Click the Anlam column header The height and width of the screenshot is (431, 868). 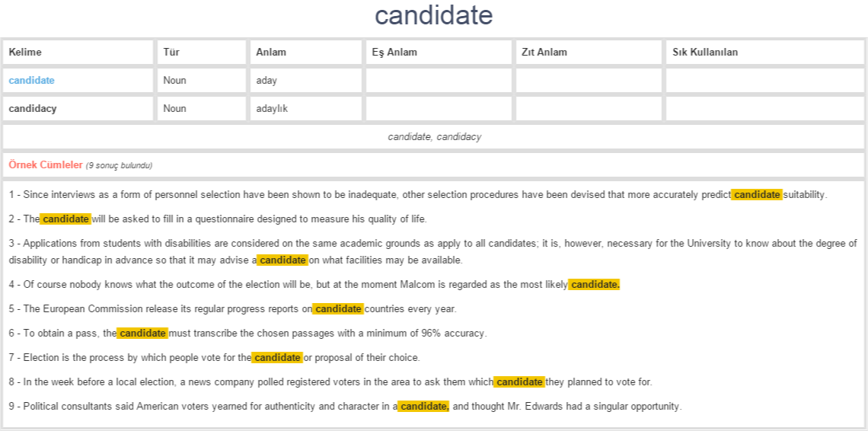[271, 52]
